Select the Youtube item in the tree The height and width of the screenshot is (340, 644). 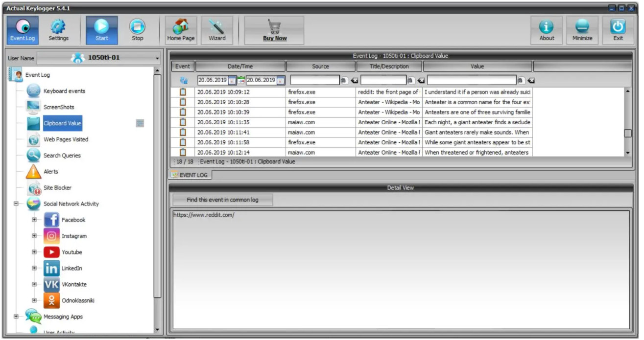[x=72, y=252]
